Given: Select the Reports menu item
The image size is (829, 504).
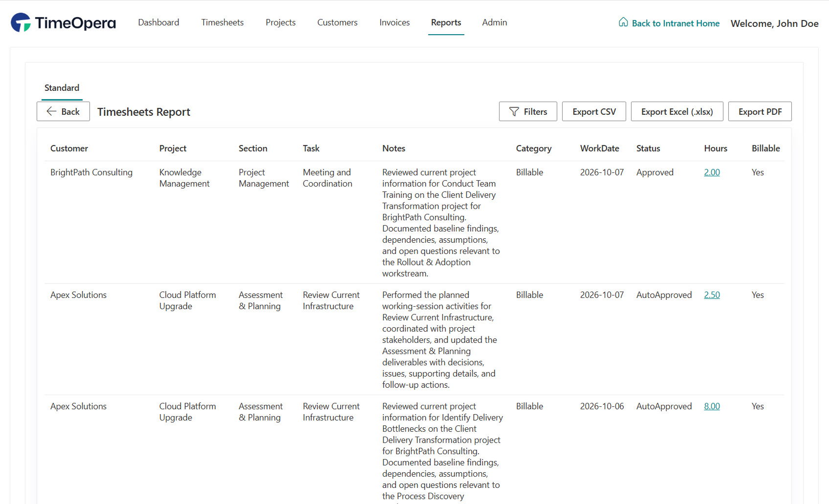Looking at the screenshot, I should point(446,22).
